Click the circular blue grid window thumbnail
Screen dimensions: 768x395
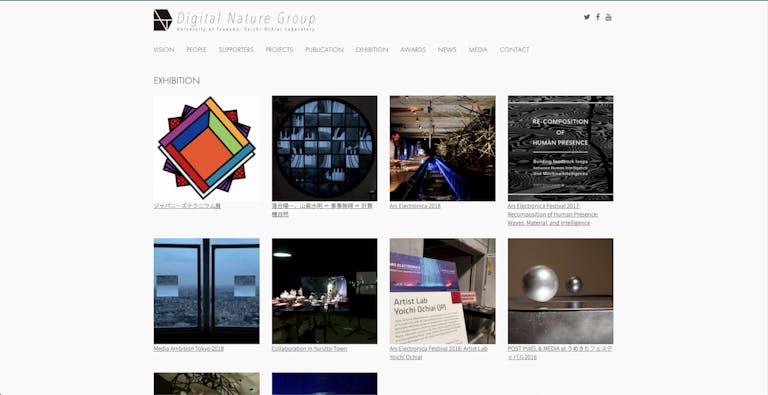[325, 148]
